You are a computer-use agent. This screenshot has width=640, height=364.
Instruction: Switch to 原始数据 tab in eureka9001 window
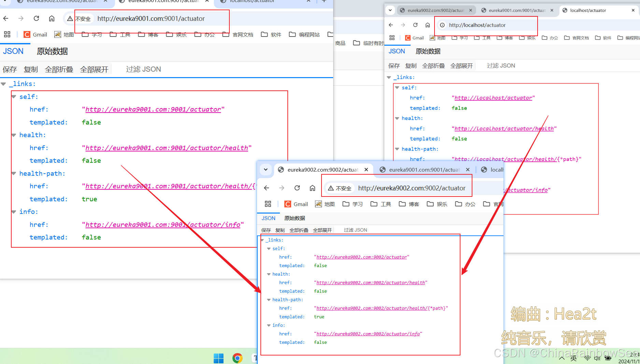coord(52,51)
